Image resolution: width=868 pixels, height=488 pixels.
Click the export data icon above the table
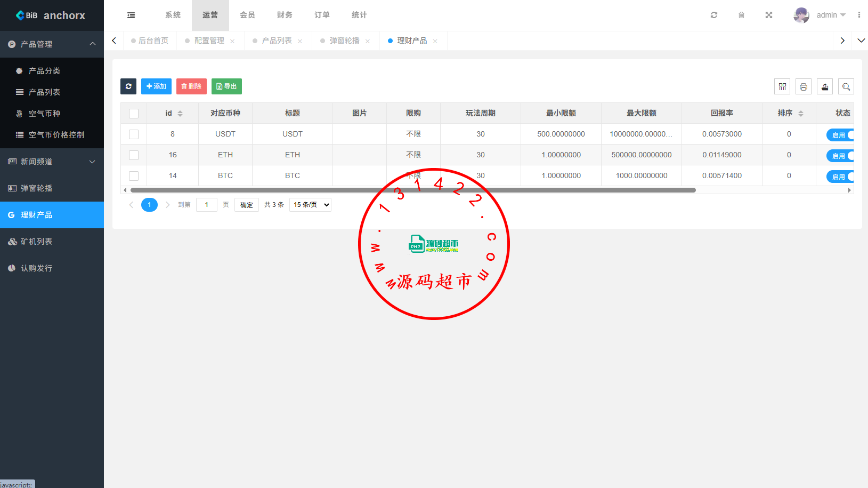pyautogui.click(x=824, y=86)
